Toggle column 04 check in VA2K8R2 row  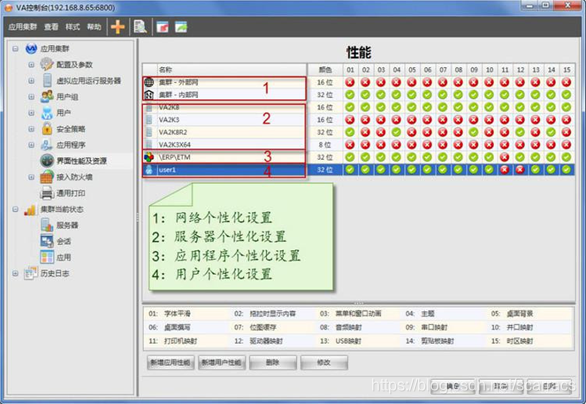coord(397,132)
